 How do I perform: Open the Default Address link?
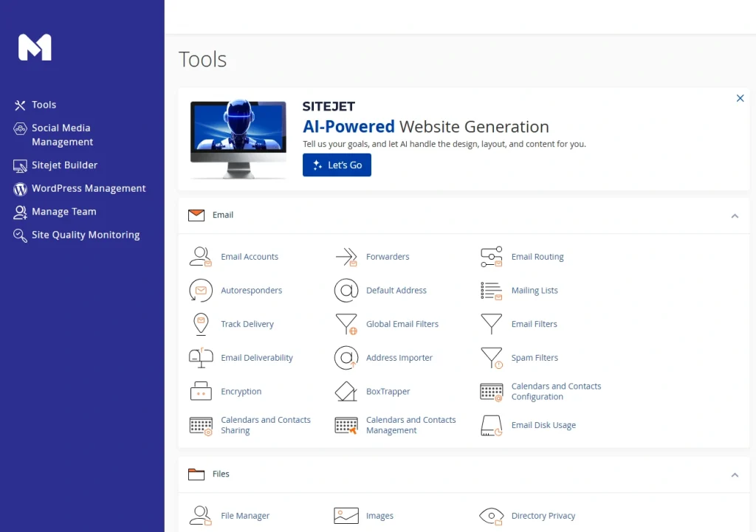coord(396,291)
